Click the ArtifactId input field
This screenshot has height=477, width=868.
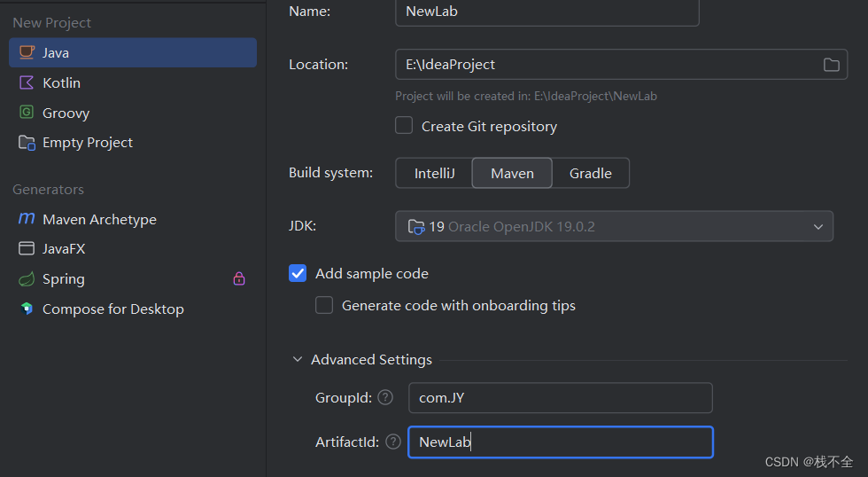coord(560,442)
